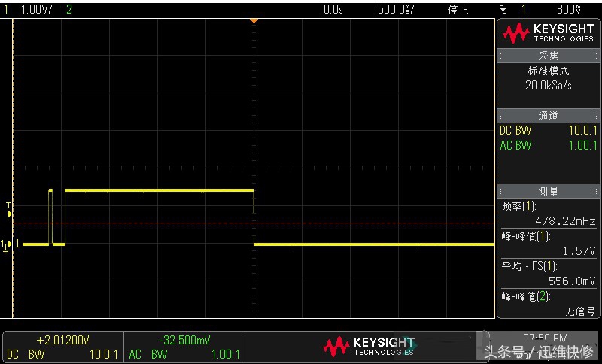The width and height of the screenshot is (602, 364).
Task: Select the green AC BW 1.00:1 sidebar row
Action: coord(549,146)
